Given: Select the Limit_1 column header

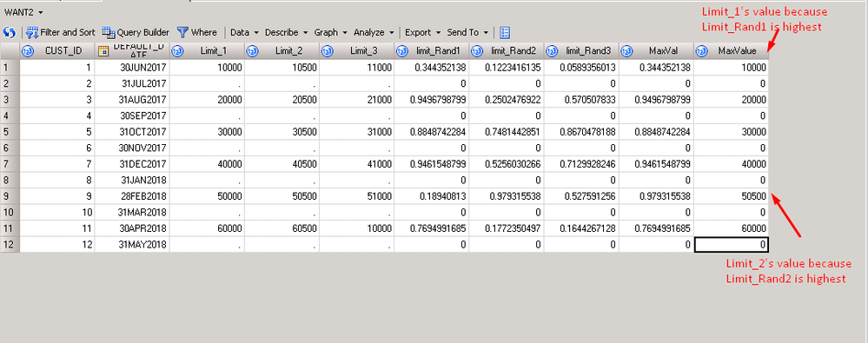Looking at the screenshot, I should tap(207, 51).
